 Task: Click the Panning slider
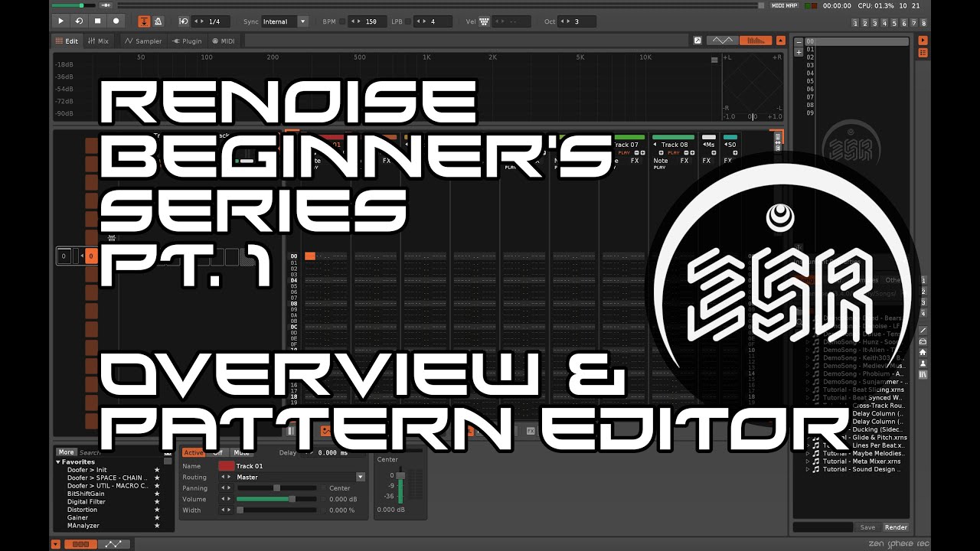pyautogui.click(x=276, y=488)
